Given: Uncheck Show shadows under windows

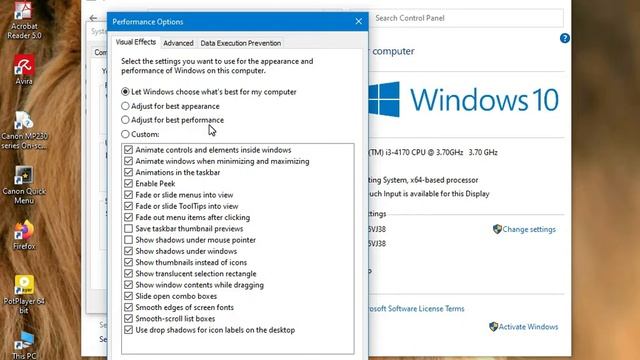Looking at the screenshot, I should 129,251.
